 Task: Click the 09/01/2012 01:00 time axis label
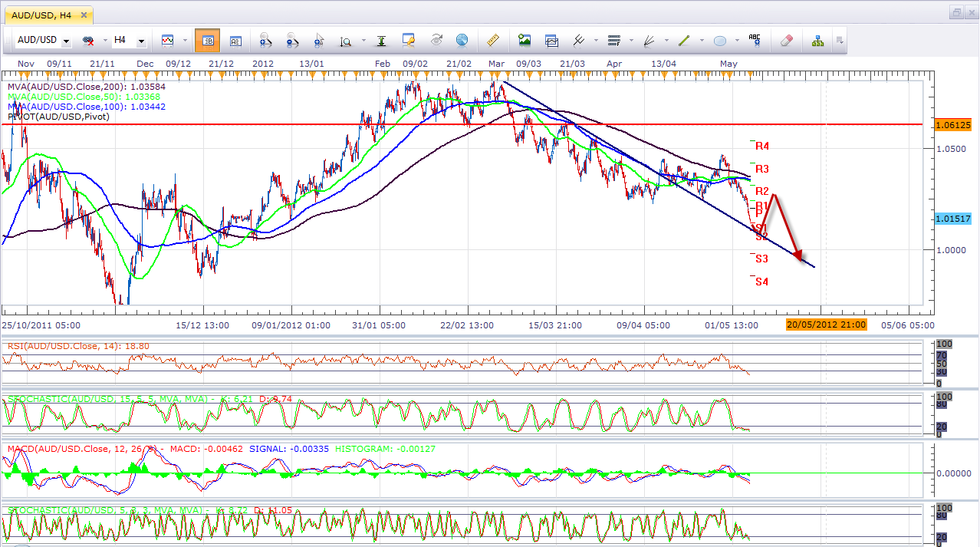click(x=291, y=325)
